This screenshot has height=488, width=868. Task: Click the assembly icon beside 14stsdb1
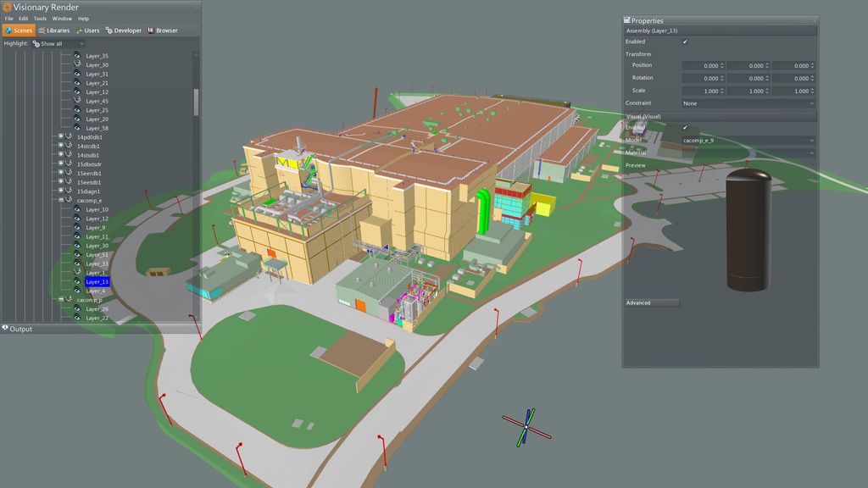click(69, 155)
